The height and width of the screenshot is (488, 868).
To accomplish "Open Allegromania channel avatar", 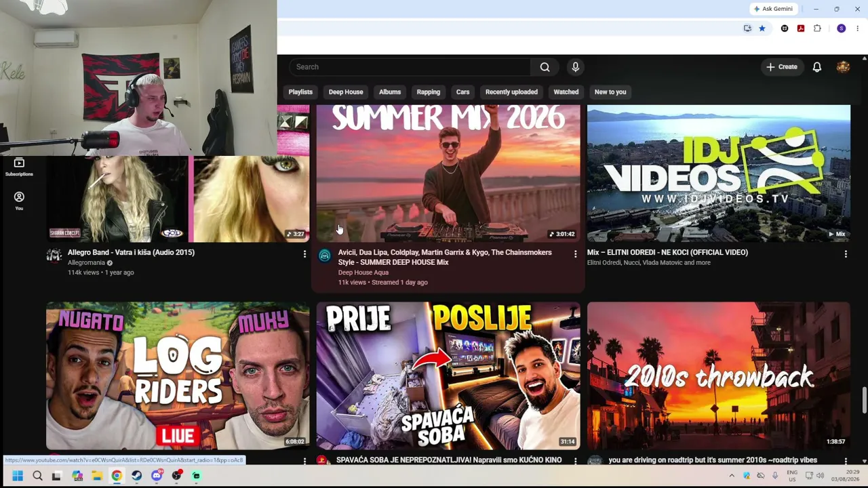I will click(54, 256).
